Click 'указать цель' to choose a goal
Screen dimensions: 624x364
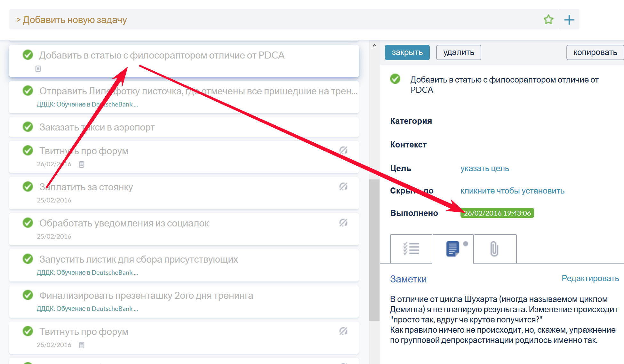[x=484, y=169]
